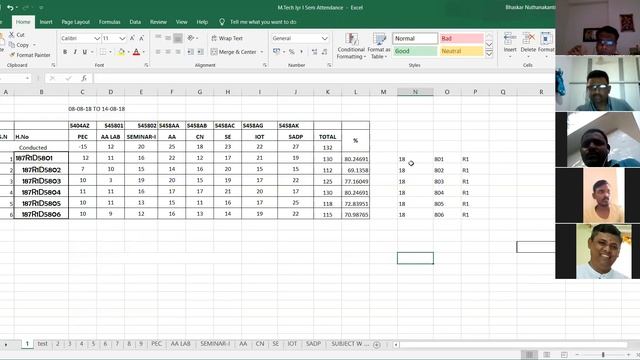Toggle Wrap Text
The width and height of the screenshot is (640, 360).
(227, 38)
